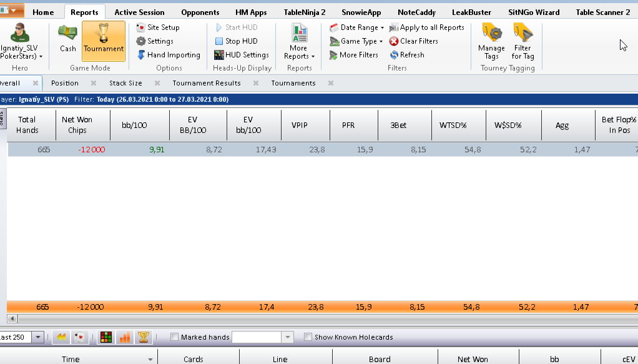Switch to the LeakBuster tab

[x=471, y=12]
